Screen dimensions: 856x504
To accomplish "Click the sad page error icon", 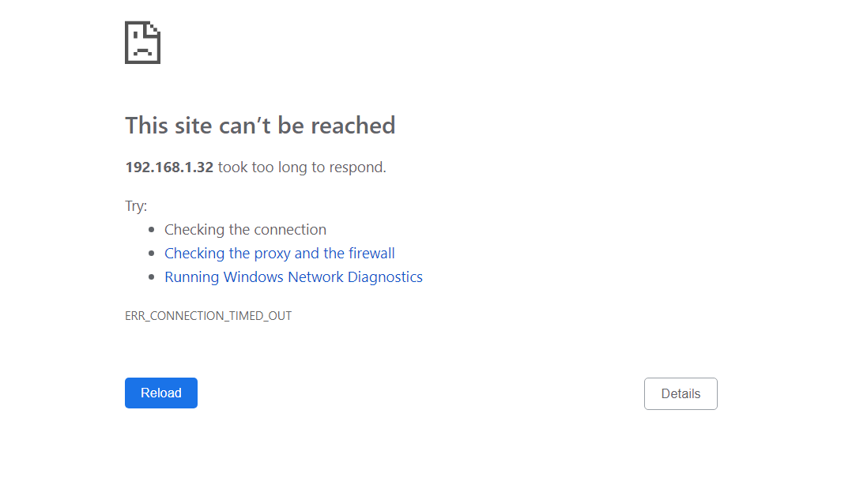I will point(142,43).
